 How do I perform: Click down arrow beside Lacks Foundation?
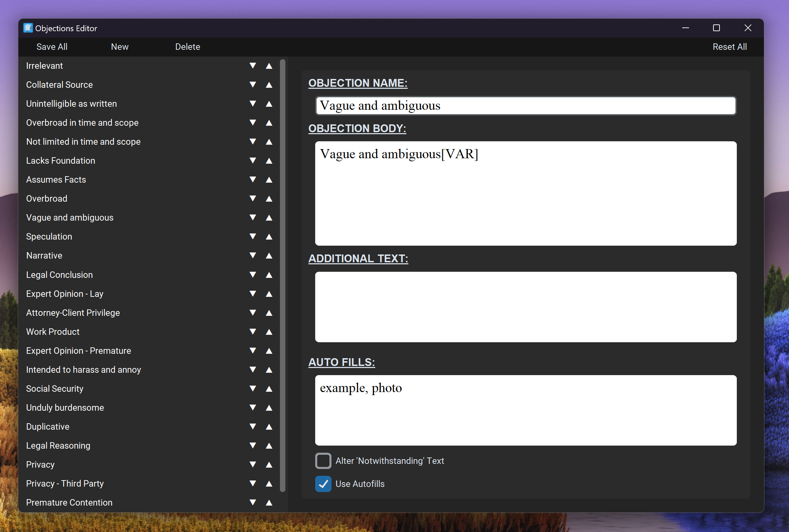tap(252, 161)
